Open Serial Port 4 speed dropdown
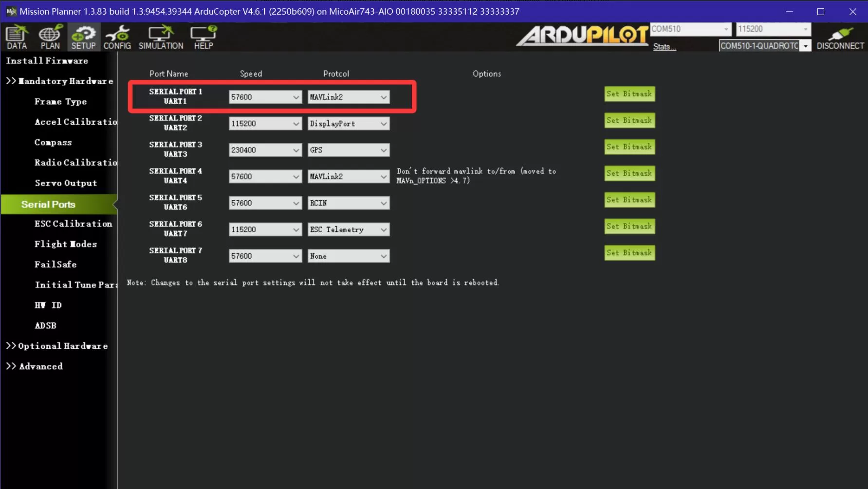Screen dimensions: 868x489 pyautogui.click(x=265, y=176)
